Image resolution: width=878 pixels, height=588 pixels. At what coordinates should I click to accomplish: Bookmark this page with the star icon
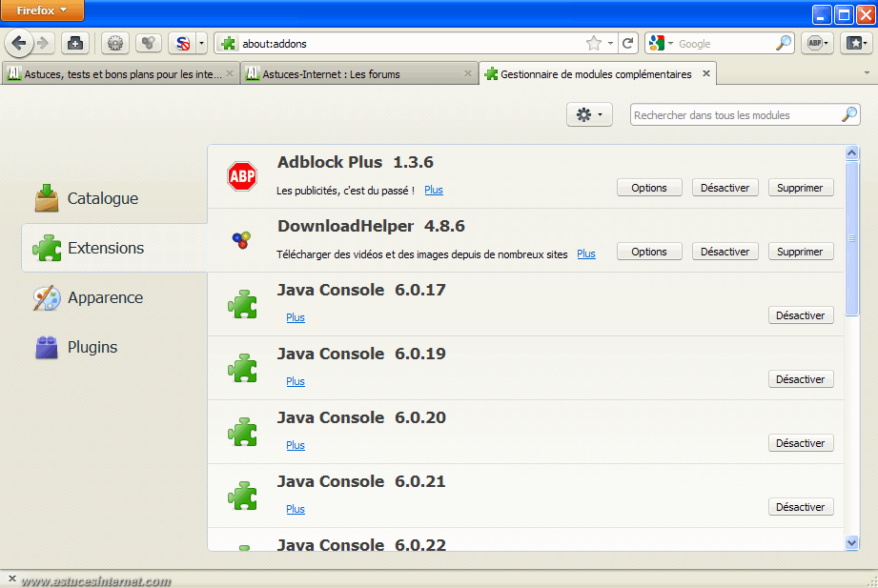[593, 43]
